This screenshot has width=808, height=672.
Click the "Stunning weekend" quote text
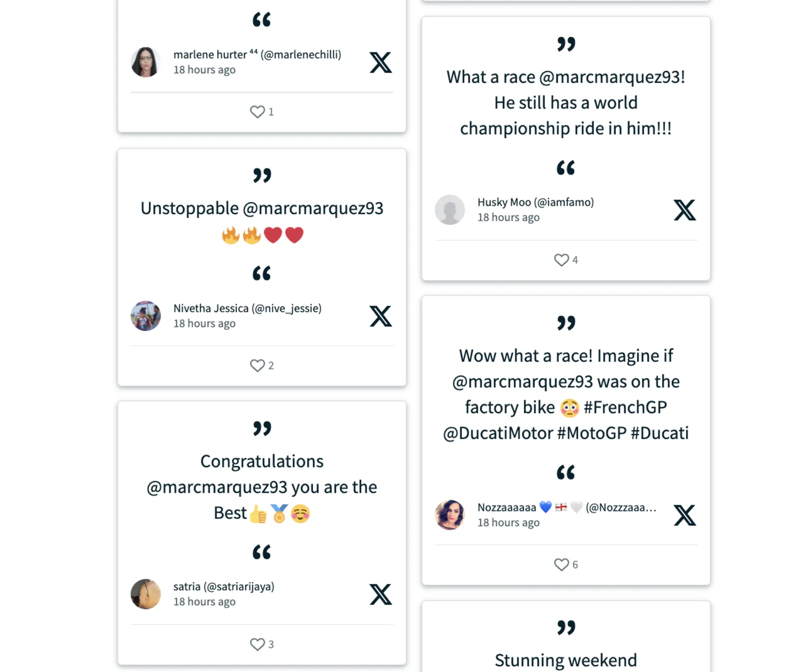(x=566, y=661)
